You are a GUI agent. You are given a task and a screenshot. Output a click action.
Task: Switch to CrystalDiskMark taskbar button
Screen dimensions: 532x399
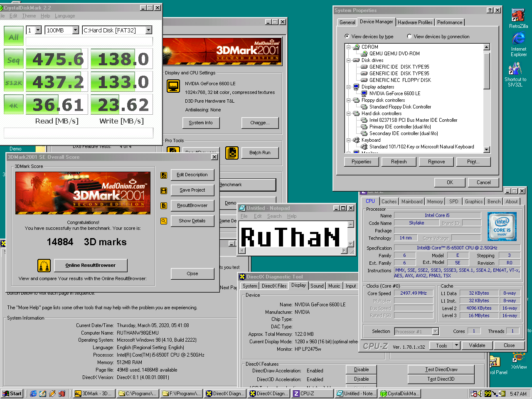coord(400,394)
